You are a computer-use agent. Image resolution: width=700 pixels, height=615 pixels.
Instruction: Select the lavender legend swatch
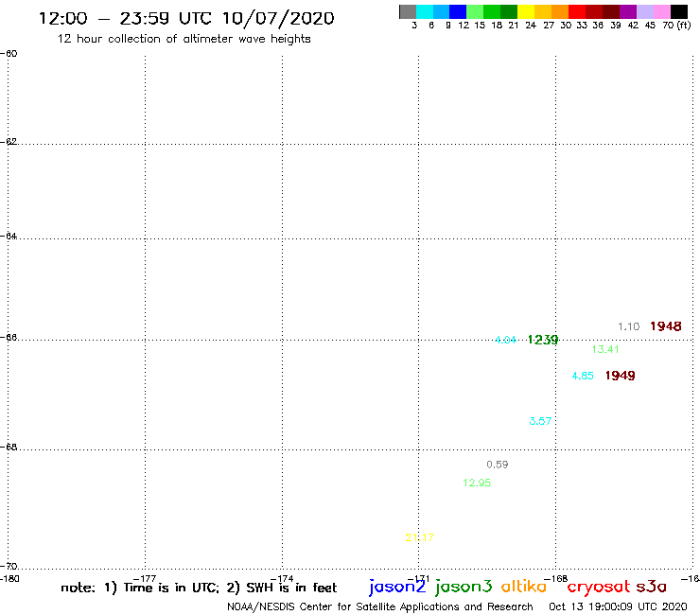[644, 11]
